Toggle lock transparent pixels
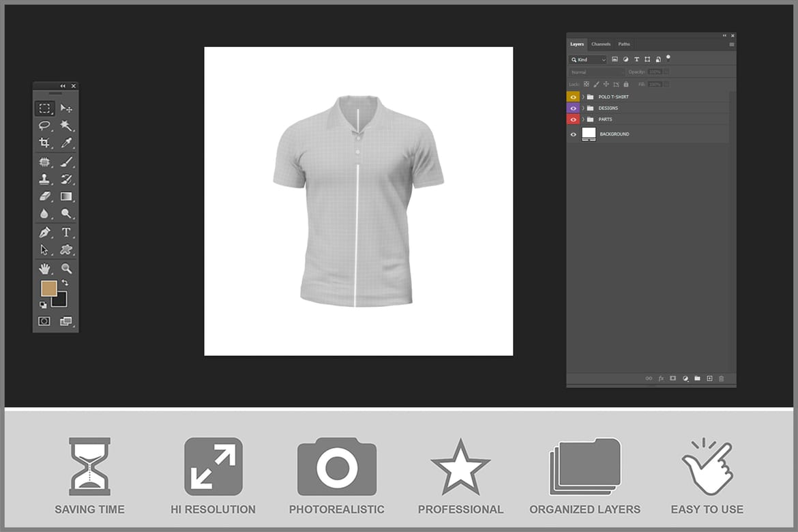The width and height of the screenshot is (798, 532). click(x=587, y=84)
